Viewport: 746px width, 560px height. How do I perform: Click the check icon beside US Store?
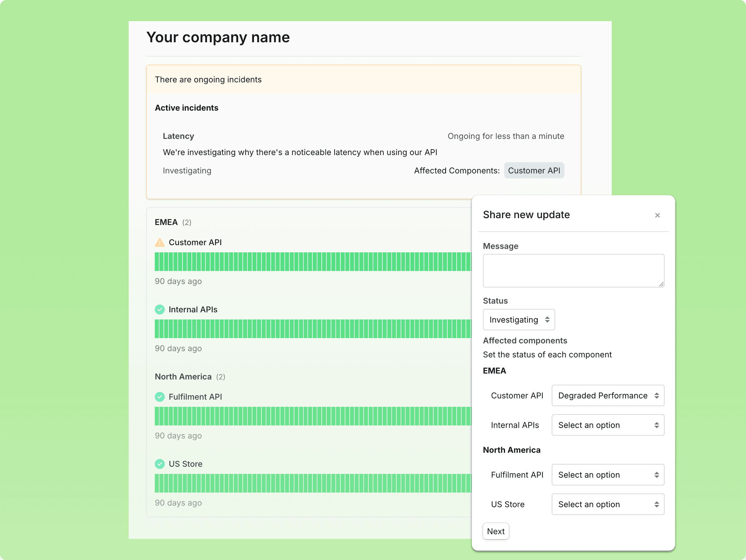159,464
